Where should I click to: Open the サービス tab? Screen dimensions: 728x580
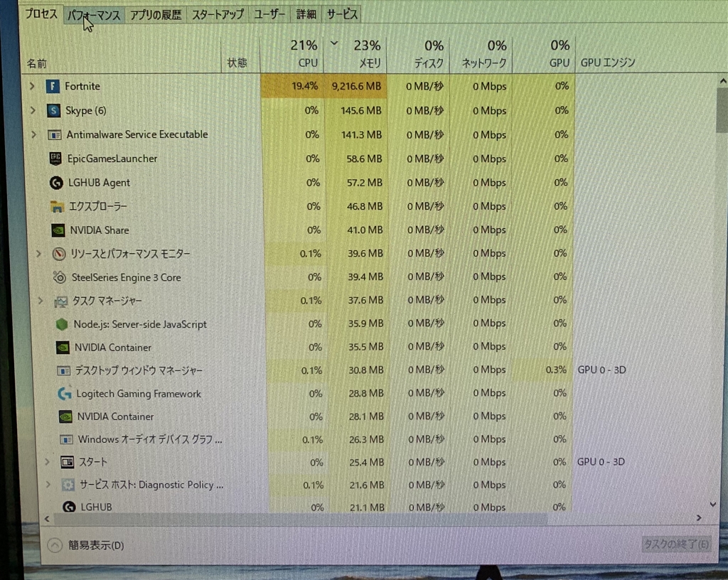[342, 14]
